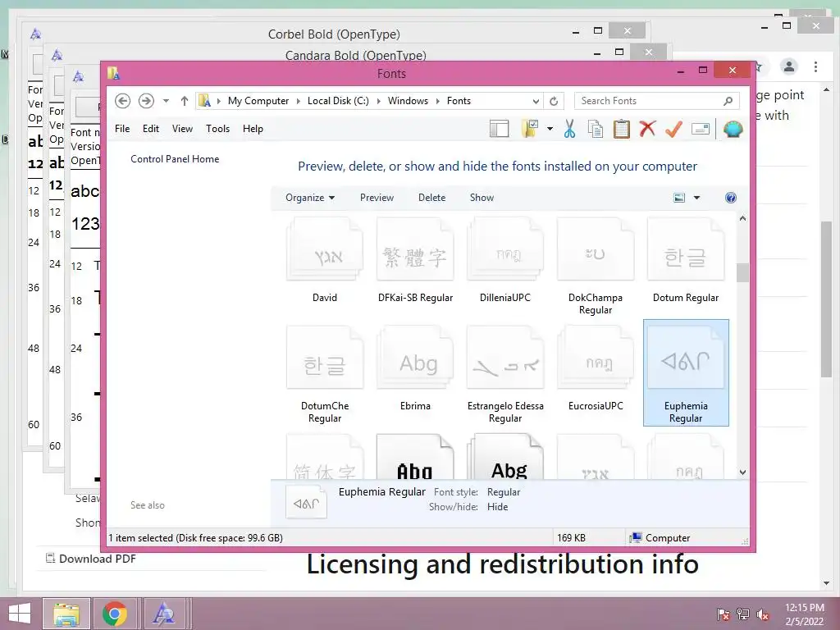Open the Help menu
The image size is (840, 630).
(253, 129)
